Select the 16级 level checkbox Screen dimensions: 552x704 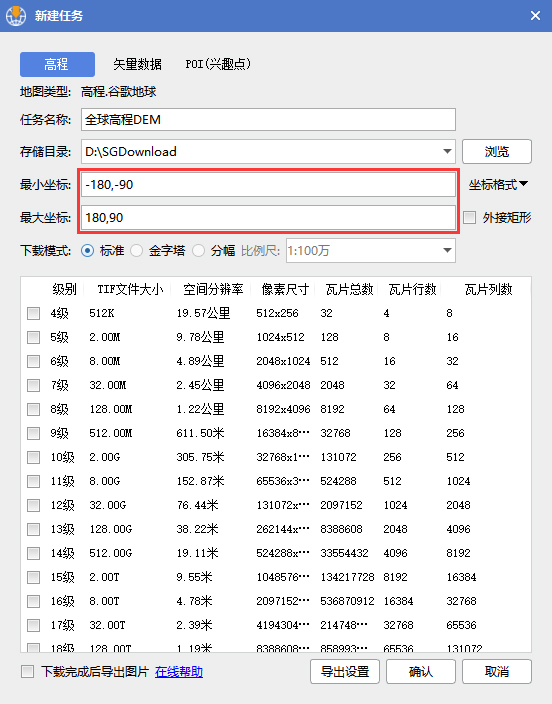33,601
